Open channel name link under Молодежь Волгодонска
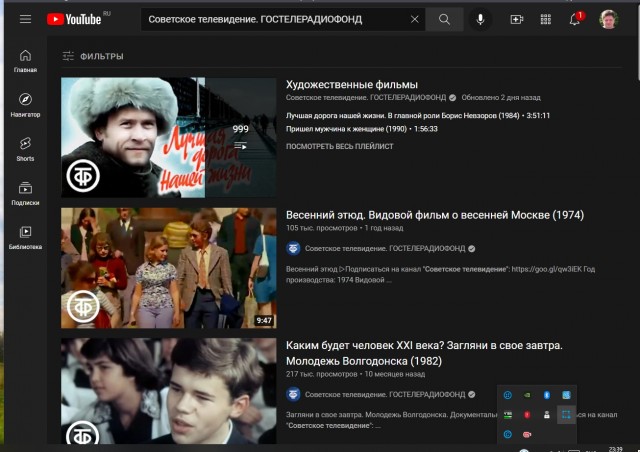 point(385,394)
